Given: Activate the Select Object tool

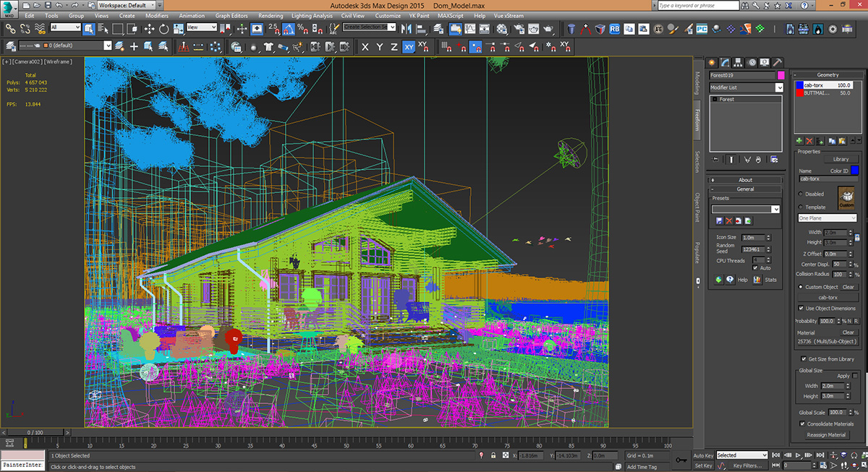Looking at the screenshot, I should [88, 29].
